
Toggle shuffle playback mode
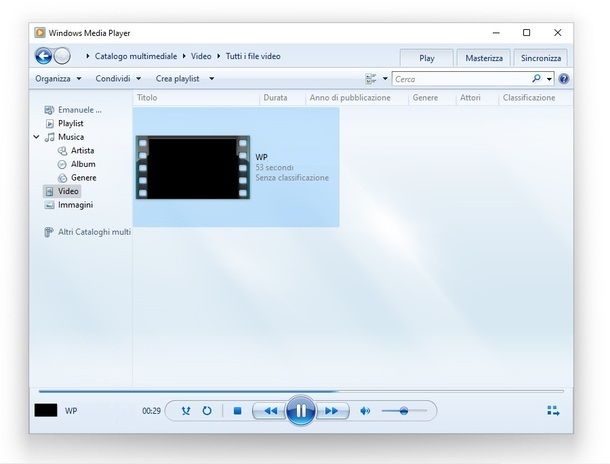[x=186, y=411]
